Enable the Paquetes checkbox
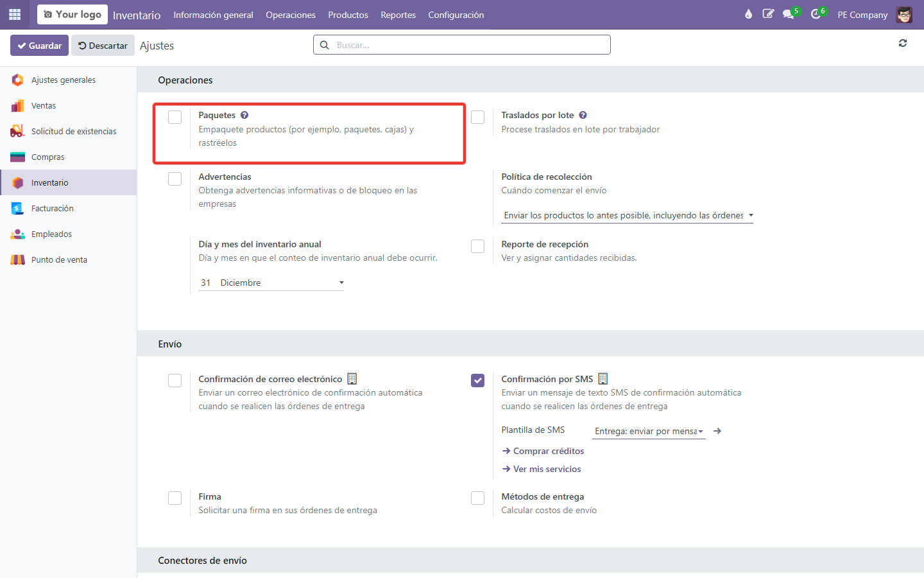Screen dimensions: 924x578 (175, 117)
